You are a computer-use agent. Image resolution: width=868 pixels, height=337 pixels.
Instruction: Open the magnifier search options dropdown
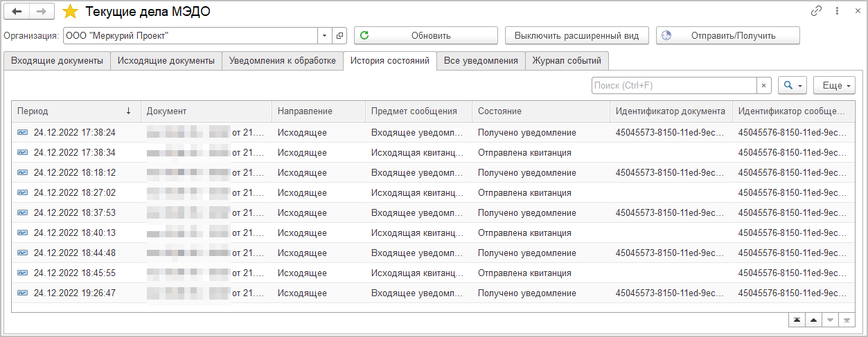pos(792,86)
